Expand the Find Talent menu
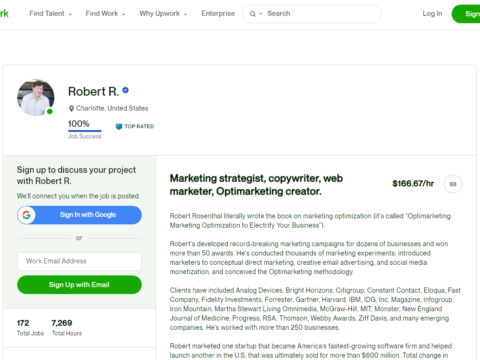The image size is (480, 360). pyautogui.click(x=50, y=14)
